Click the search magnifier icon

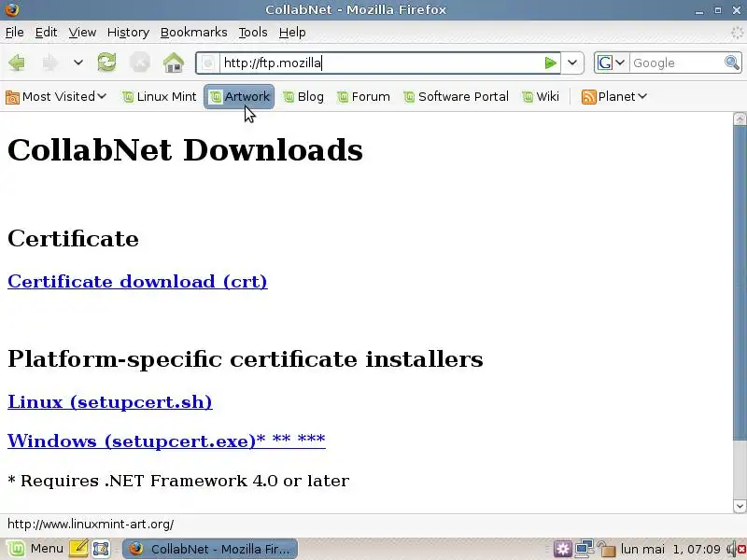[732, 63]
